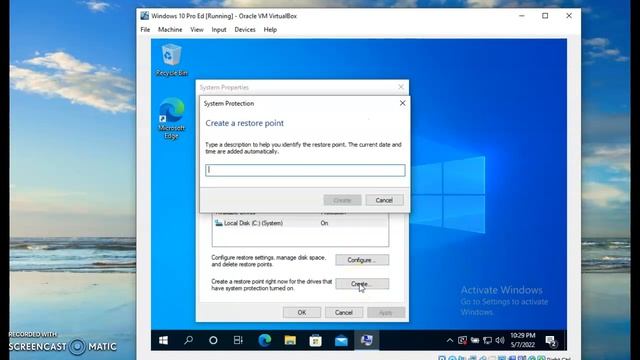640x360 pixels.
Task: Open the File menu in VirtualBox
Action: 145,30
